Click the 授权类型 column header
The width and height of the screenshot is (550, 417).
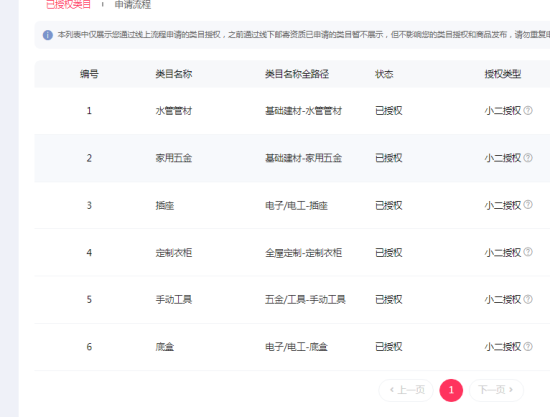point(503,74)
